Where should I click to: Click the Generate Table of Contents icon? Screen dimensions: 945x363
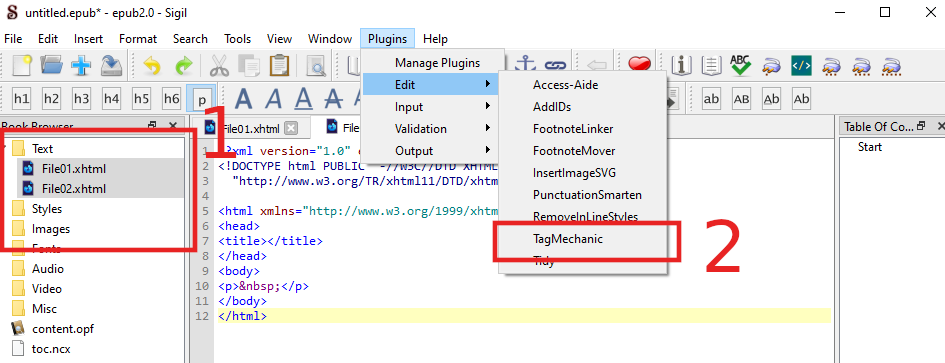(x=712, y=65)
